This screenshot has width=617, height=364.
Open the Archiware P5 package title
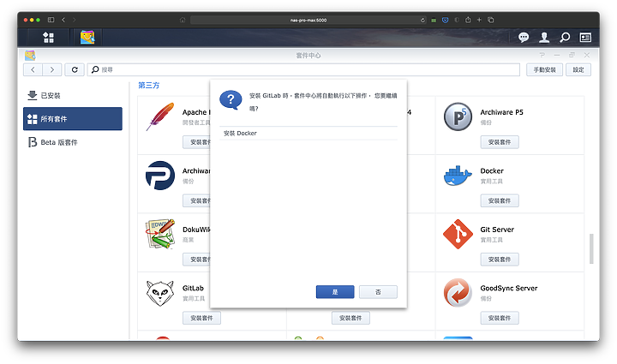(x=501, y=112)
